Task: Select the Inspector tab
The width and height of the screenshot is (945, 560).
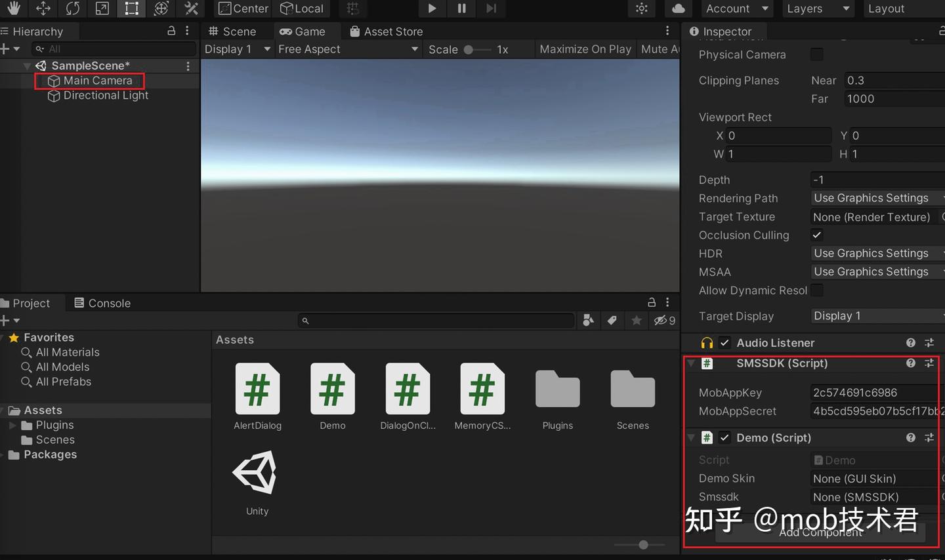Action: click(x=721, y=31)
